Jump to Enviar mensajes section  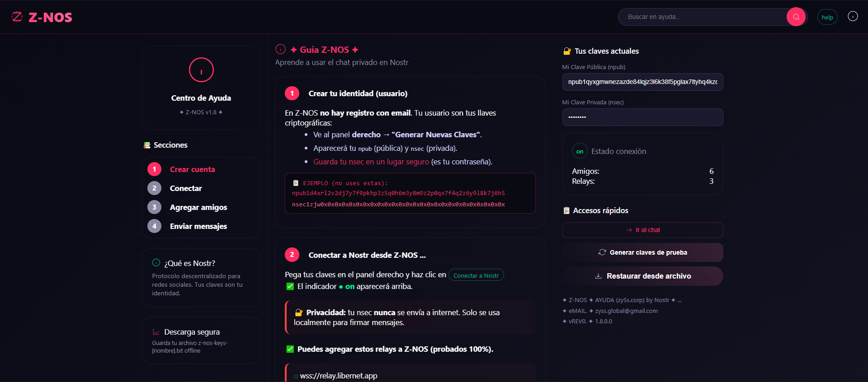coord(198,226)
